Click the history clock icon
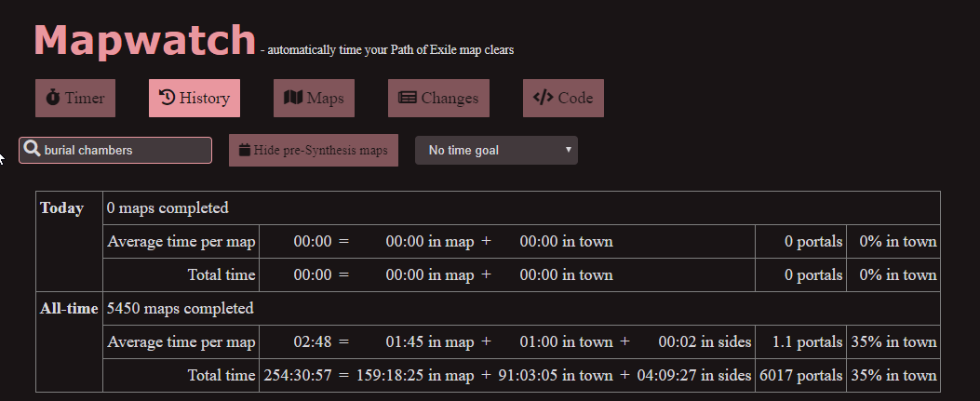This screenshot has height=401, width=980. tap(167, 98)
